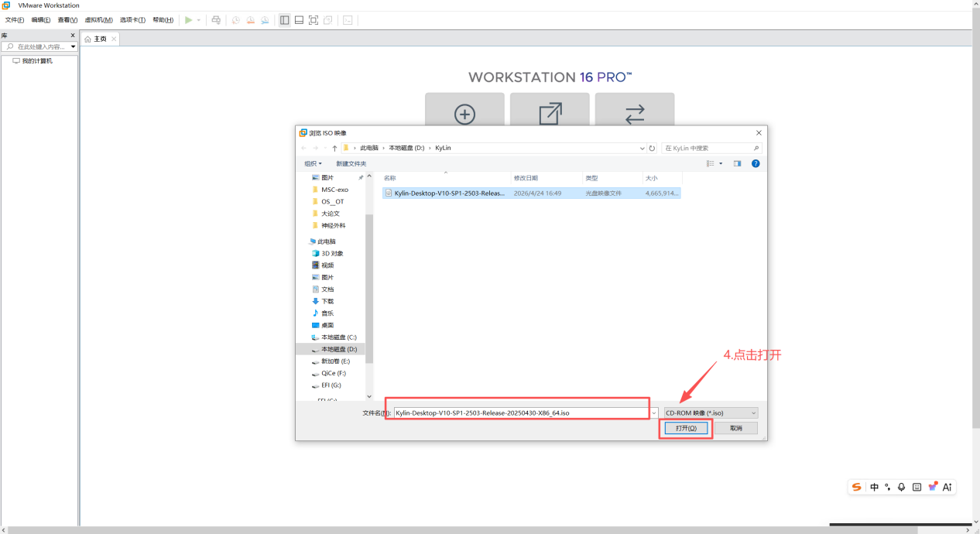Open the 查看(V) menu in VMware

coord(67,20)
